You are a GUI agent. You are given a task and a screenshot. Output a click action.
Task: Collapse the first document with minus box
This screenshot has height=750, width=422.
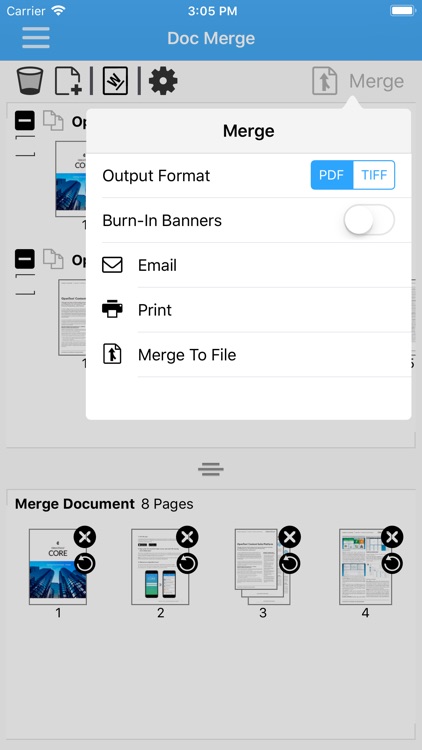25,121
